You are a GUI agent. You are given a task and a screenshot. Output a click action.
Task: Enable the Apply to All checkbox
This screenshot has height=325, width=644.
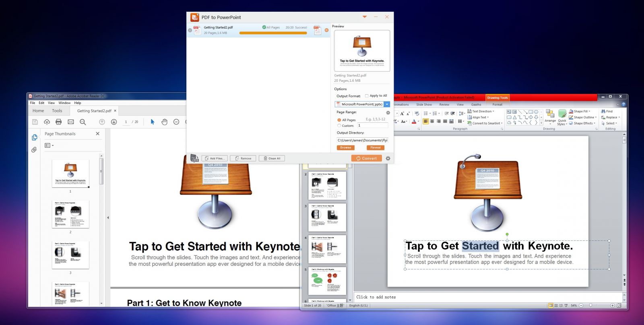(367, 96)
